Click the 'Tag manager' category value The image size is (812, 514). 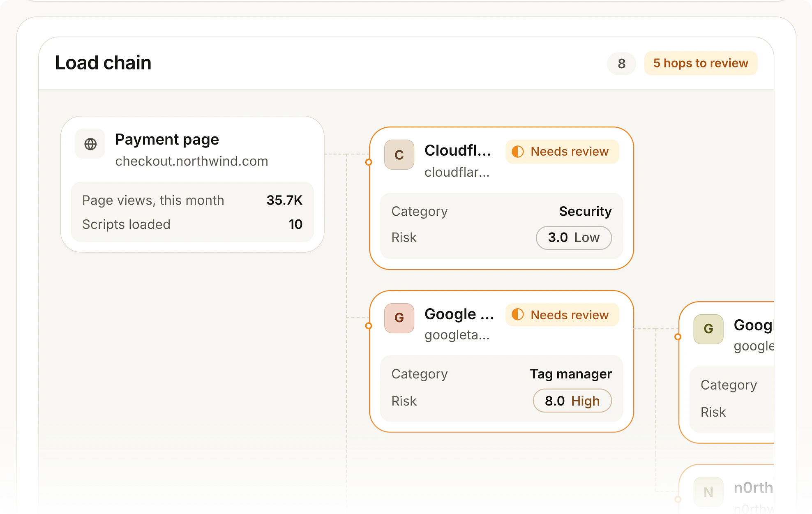click(x=570, y=374)
